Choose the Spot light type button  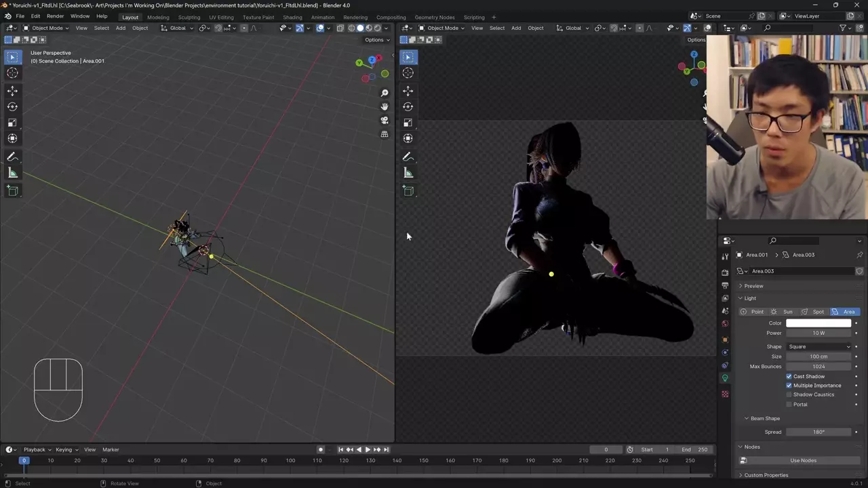click(812, 312)
